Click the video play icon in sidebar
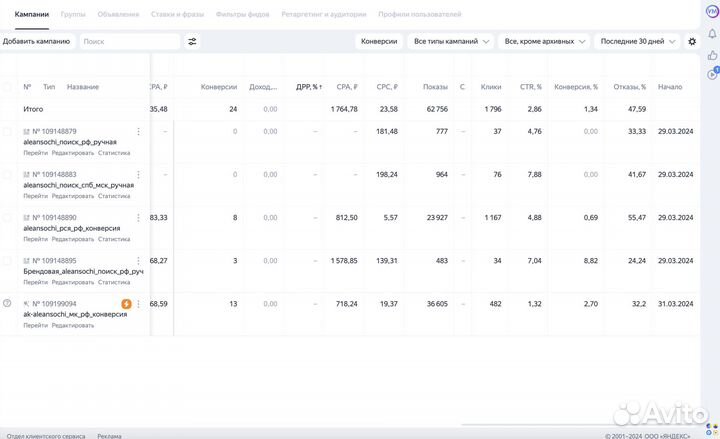Screen dimensions: 720x439 711,73
